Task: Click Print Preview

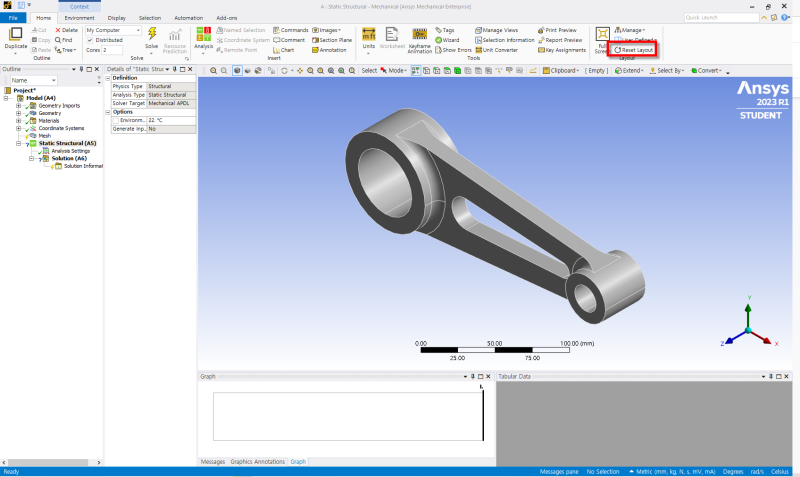Action: [x=557, y=30]
